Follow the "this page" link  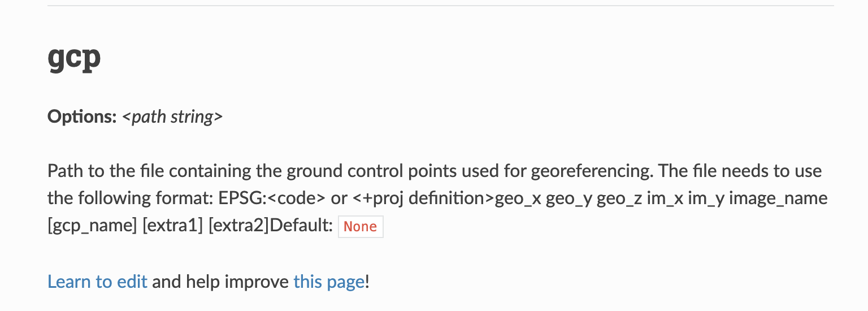(329, 282)
